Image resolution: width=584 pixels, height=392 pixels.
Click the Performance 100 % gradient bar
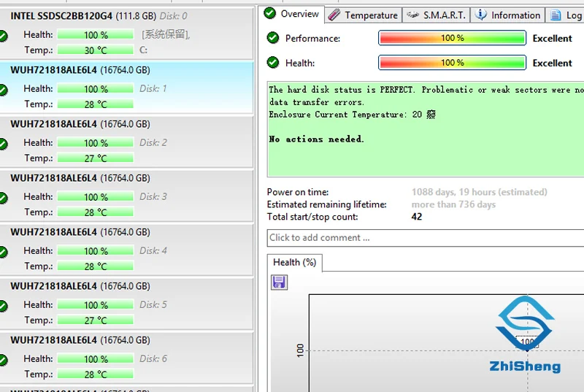point(452,38)
